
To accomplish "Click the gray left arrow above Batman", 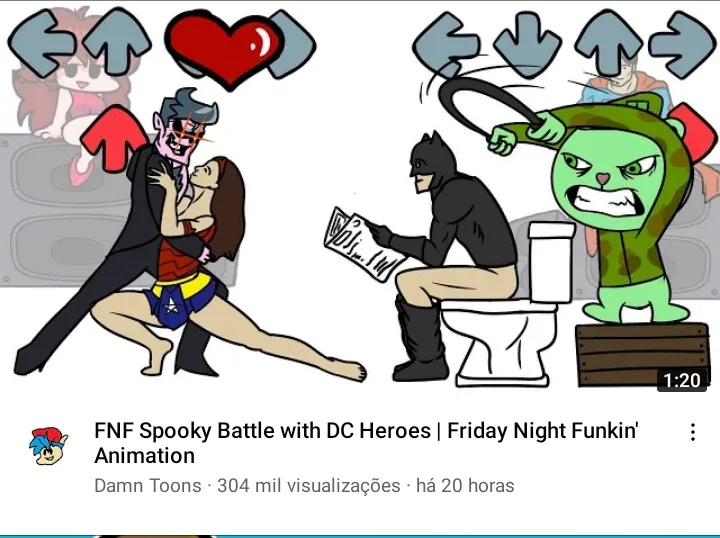I will pos(446,44).
